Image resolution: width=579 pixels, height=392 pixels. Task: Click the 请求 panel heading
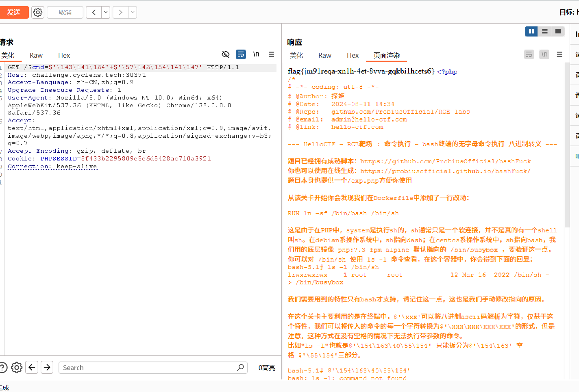[7, 42]
